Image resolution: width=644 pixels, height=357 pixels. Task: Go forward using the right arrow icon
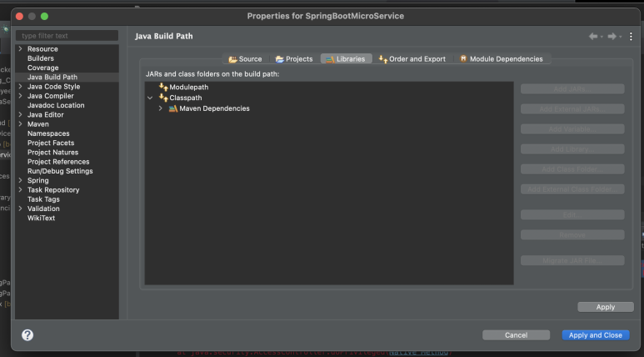click(x=612, y=36)
